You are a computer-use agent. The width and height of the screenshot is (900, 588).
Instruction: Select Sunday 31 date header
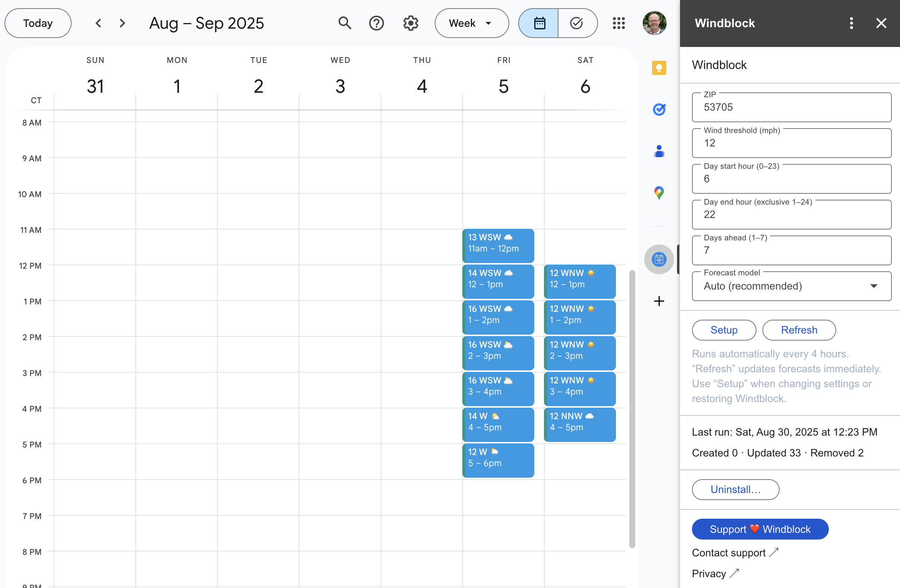pyautogui.click(x=95, y=86)
